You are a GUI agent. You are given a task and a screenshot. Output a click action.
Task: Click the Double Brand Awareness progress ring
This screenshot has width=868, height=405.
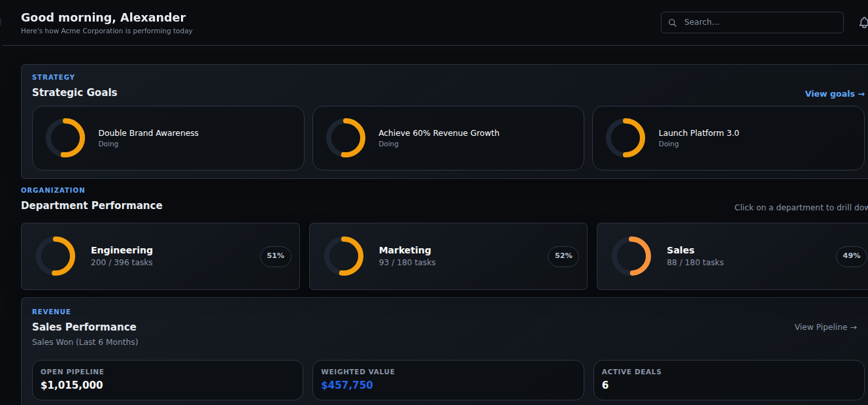point(65,138)
